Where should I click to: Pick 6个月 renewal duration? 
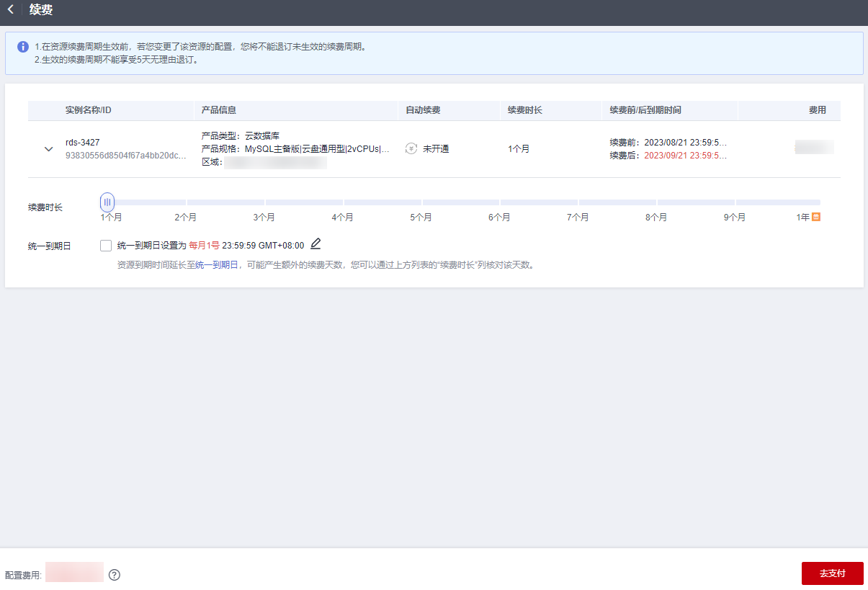tap(499, 217)
